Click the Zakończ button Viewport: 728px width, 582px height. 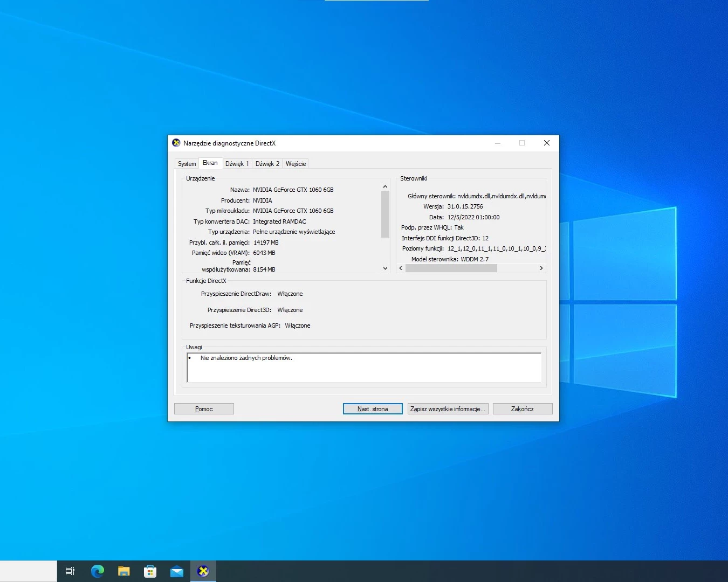(523, 409)
